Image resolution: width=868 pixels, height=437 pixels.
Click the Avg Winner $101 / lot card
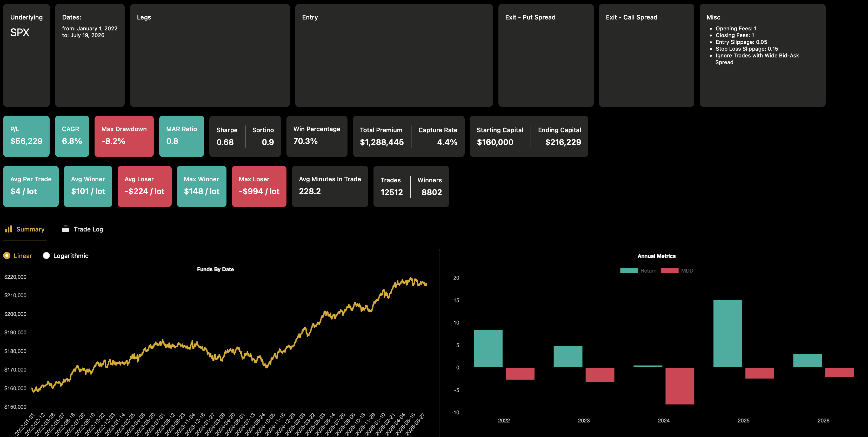(88, 187)
